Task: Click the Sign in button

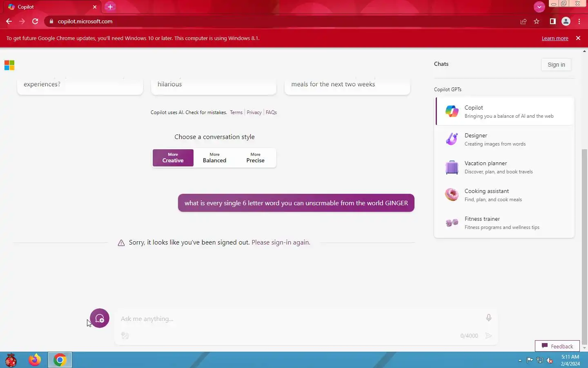Action: point(556,65)
